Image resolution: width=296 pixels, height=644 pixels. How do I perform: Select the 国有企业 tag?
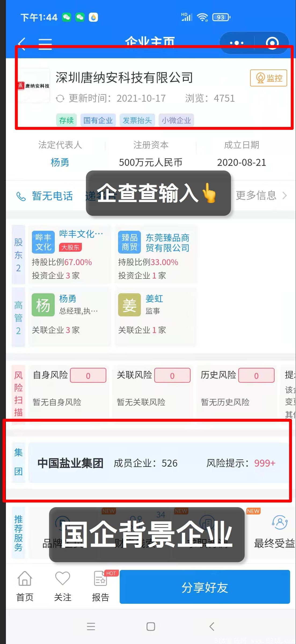click(98, 120)
